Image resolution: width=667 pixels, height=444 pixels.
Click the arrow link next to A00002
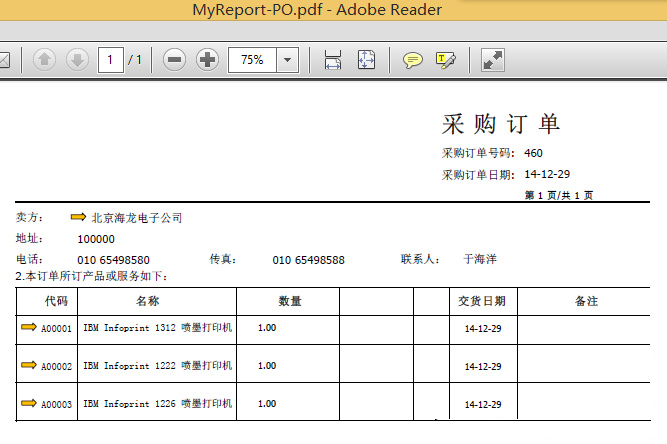28,365
